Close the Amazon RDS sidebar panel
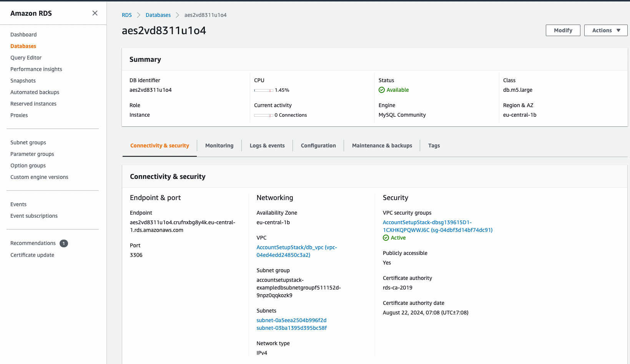 95,13
